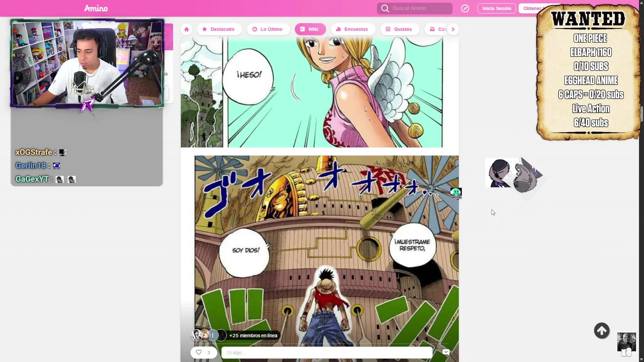Open the Encuestas tab
Screen dimensions: 644x362
(352, 29)
